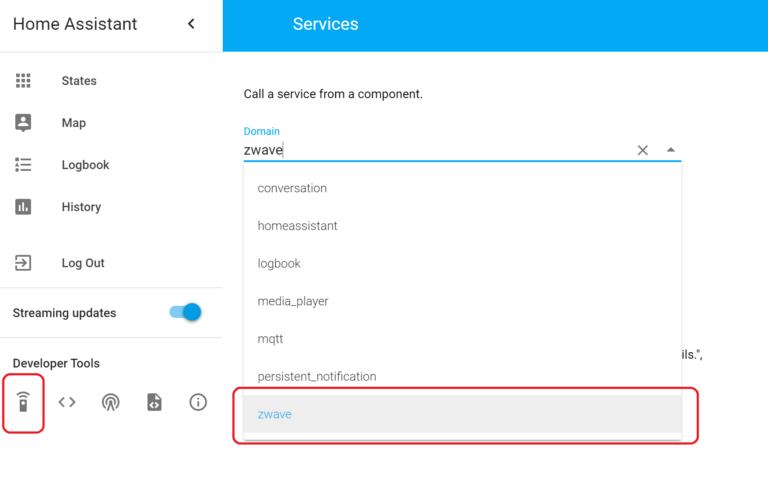Toggle the Streaming updates switch
The width and height of the screenshot is (768, 491).
point(186,312)
